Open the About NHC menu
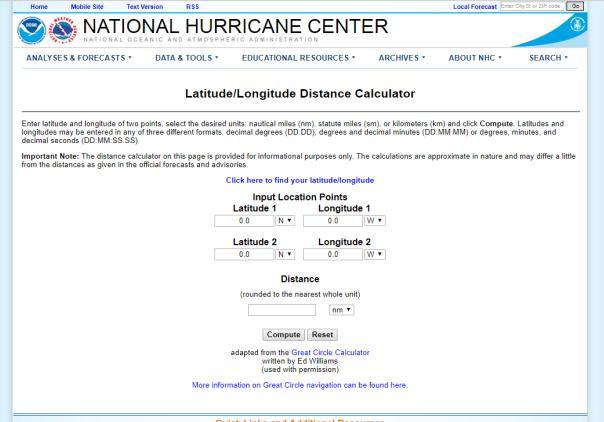Image resolution: width=604 pixels, height=422 pixels. coord(475,58)
